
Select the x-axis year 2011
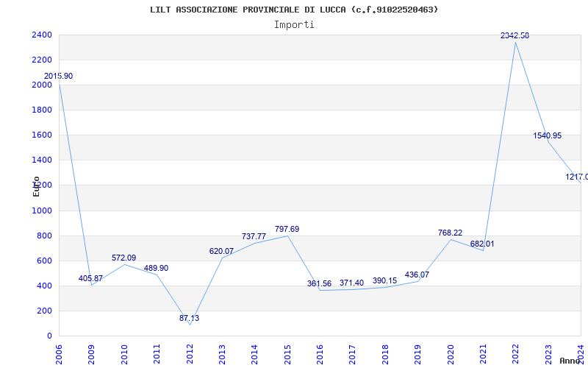coord(157,354)
